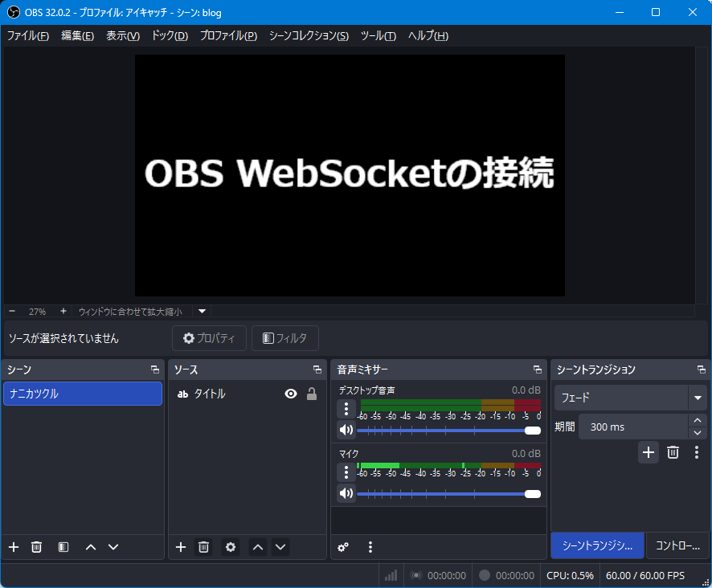Open scene filters icon in Scenes panel

[63, 547]
